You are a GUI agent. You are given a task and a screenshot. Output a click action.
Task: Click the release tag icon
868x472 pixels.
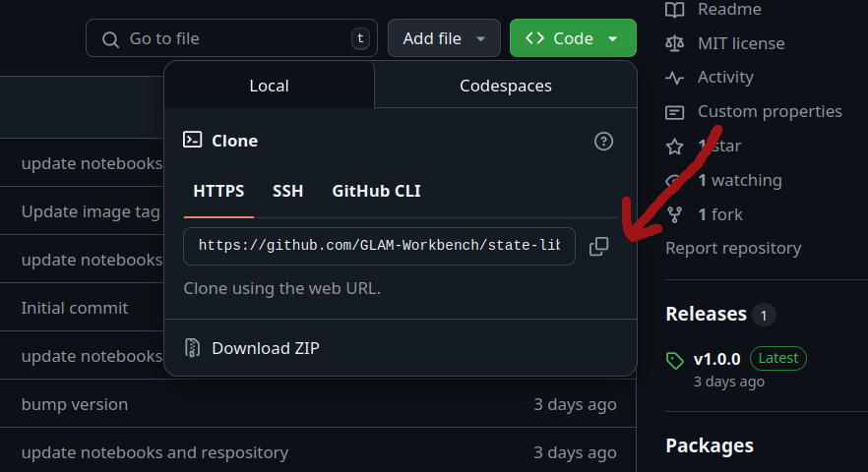675,361
